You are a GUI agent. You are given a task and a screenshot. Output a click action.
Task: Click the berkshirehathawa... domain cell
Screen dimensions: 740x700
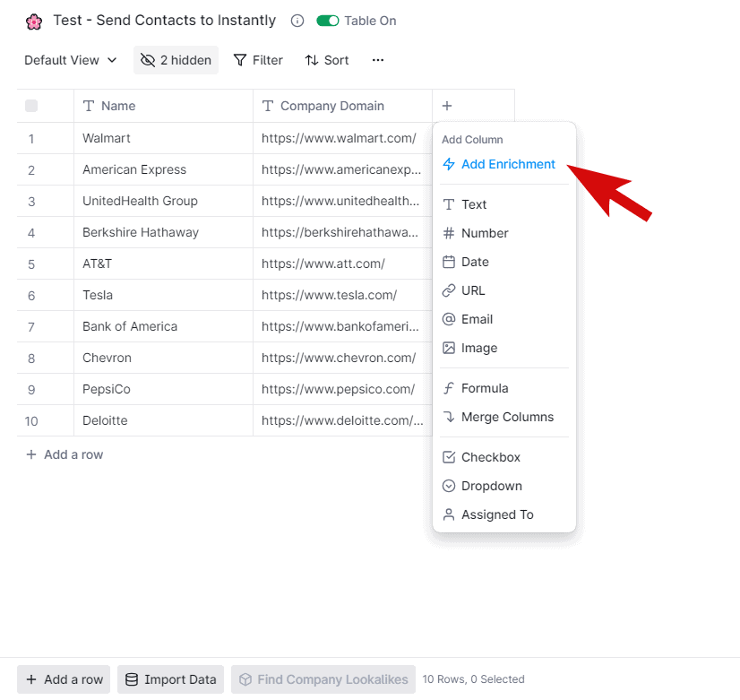[342, 233]
